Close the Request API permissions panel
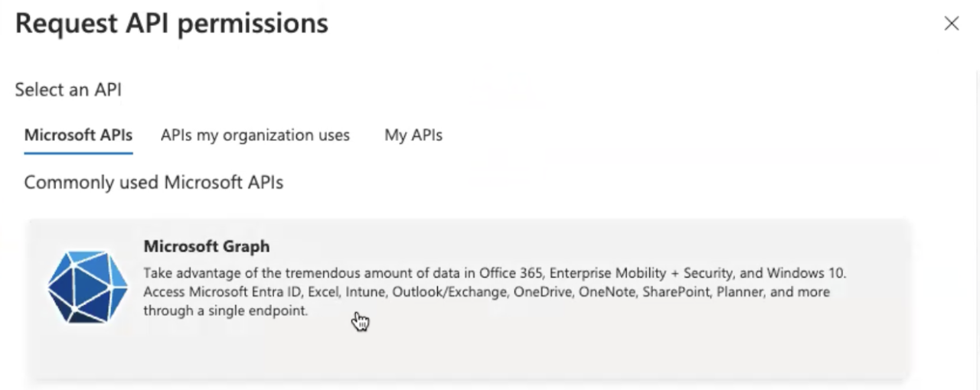The image size is (980, 390). [x=952, y=24]
